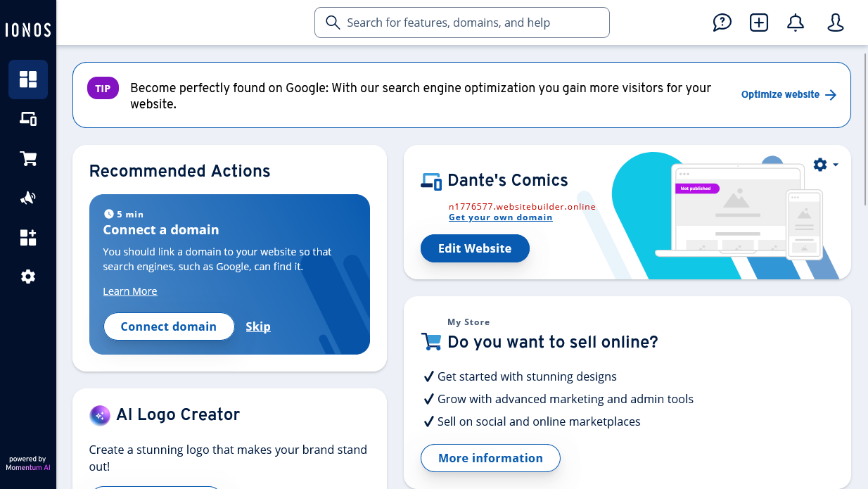Expand the Dante's Comics gear dropdown
Screen dimensions: 868x489
pyautogui.click(x=825, y=165)
